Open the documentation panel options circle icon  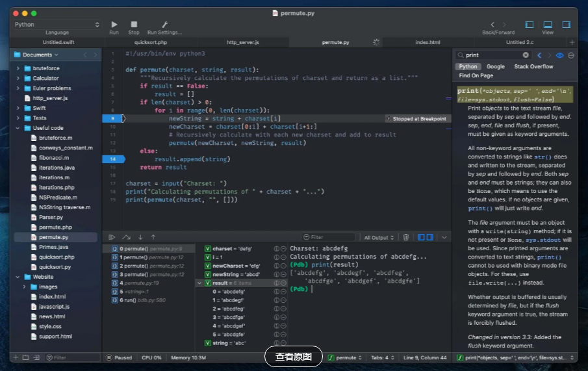coord(571,55)
